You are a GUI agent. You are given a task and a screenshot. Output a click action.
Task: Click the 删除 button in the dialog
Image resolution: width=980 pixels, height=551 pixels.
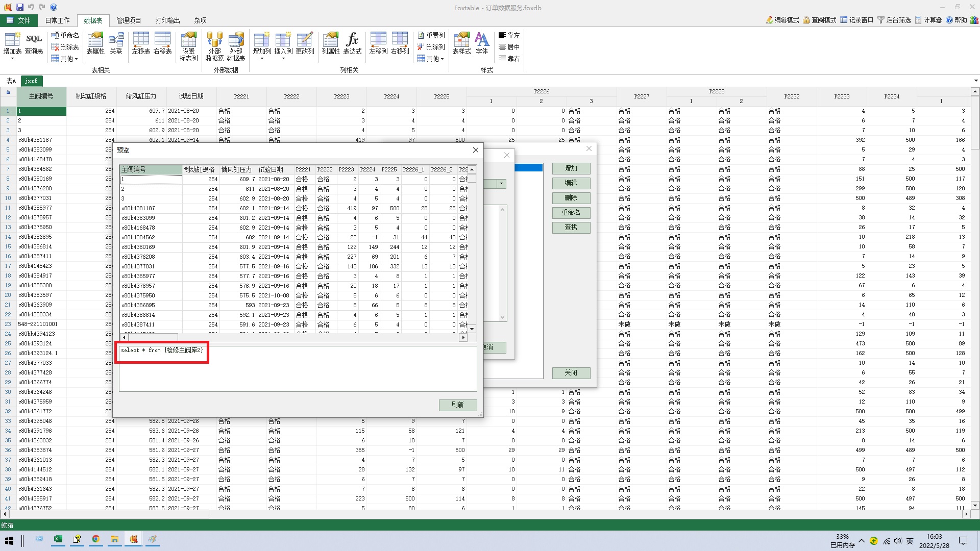point(571,198)
